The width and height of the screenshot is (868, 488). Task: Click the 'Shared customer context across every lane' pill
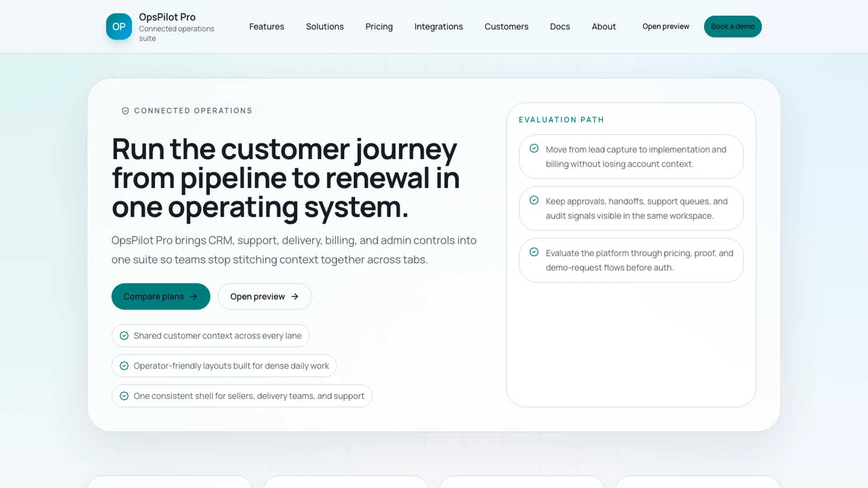pyautogui.click(x=210, y=336)
